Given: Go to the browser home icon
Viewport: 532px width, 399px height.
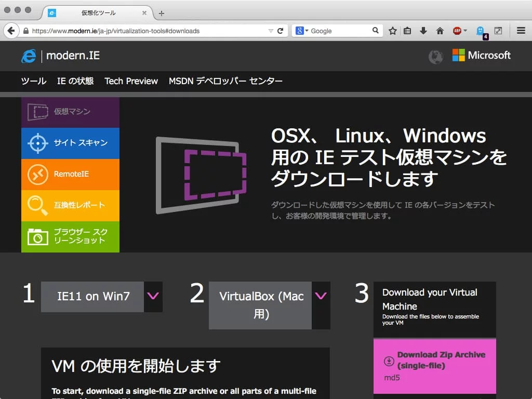Looking at the screenshot, I should [x=440, y=31].
